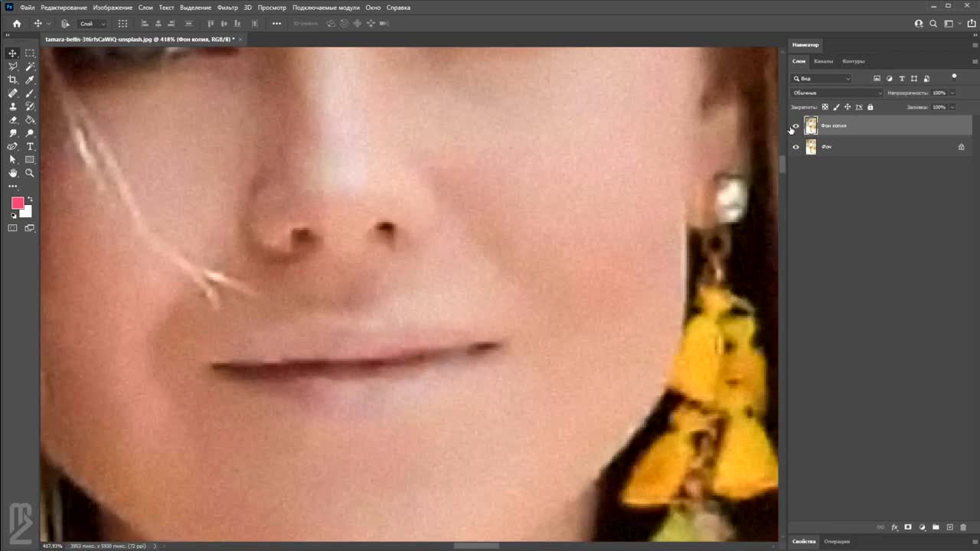Select the Eyedropper tool
Screen dimensions: 980x551
pos(30,80)
